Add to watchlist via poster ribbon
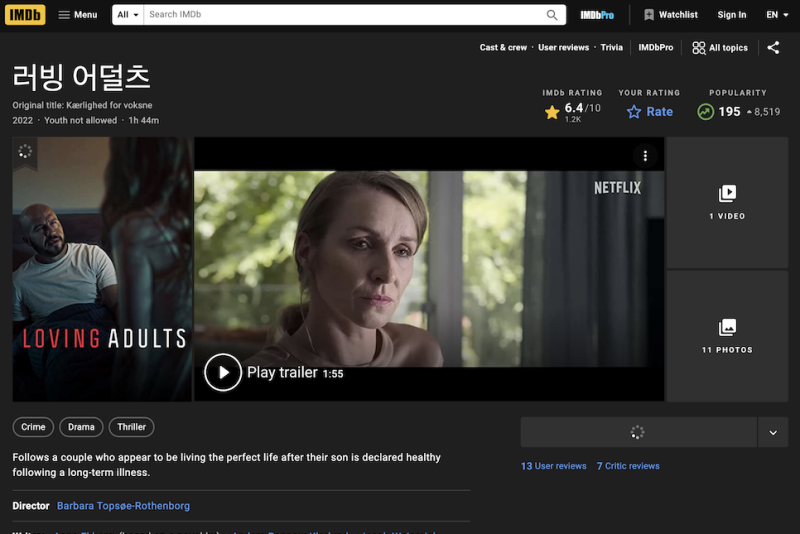Viewport: 800px width, 534px height. (25, 152)
